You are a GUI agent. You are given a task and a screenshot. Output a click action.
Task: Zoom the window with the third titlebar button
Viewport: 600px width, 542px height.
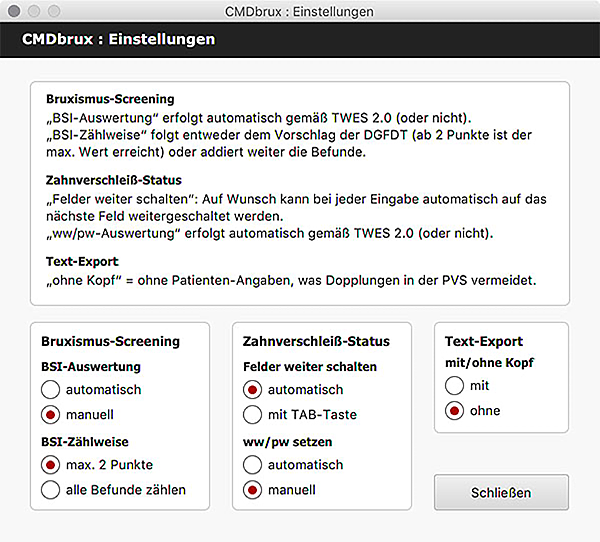tap(54, 11)
